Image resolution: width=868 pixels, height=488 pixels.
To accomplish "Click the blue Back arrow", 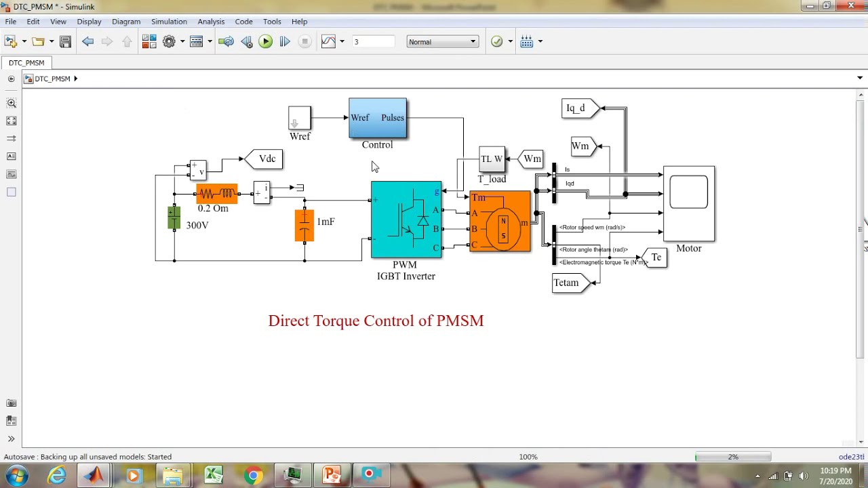I will click(x=87, y=41).
